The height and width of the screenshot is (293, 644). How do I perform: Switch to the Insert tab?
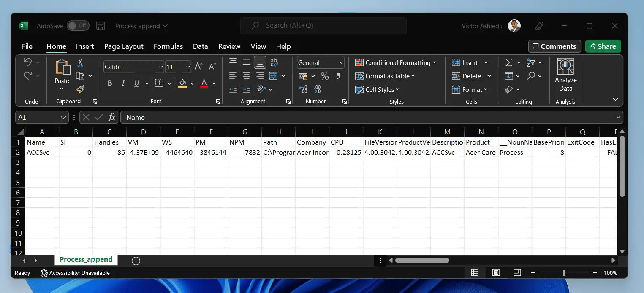85,46
